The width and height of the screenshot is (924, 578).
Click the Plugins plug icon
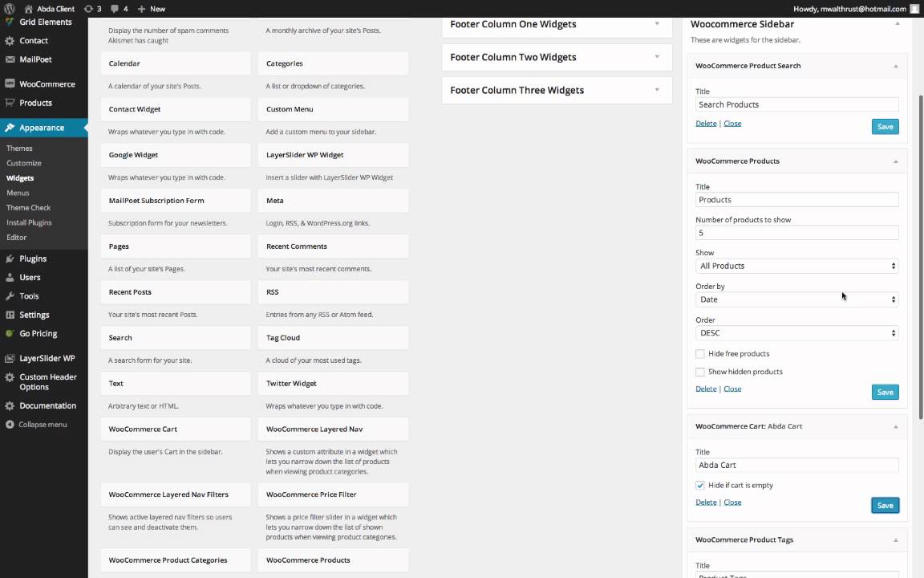pyautogui.click(x=10, y=258)
